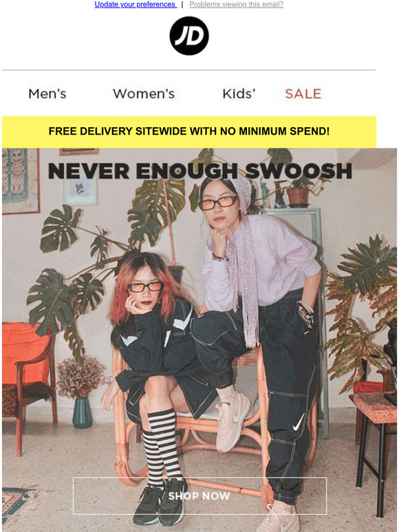Viewport: 399px width, 532px height.
Task: Go to the Men's section
Action: [x=47, y=93]
